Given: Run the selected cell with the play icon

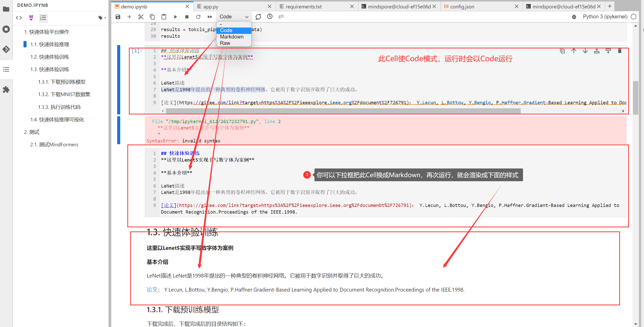Looking at the screenshot, I should [x=175, y=17].
